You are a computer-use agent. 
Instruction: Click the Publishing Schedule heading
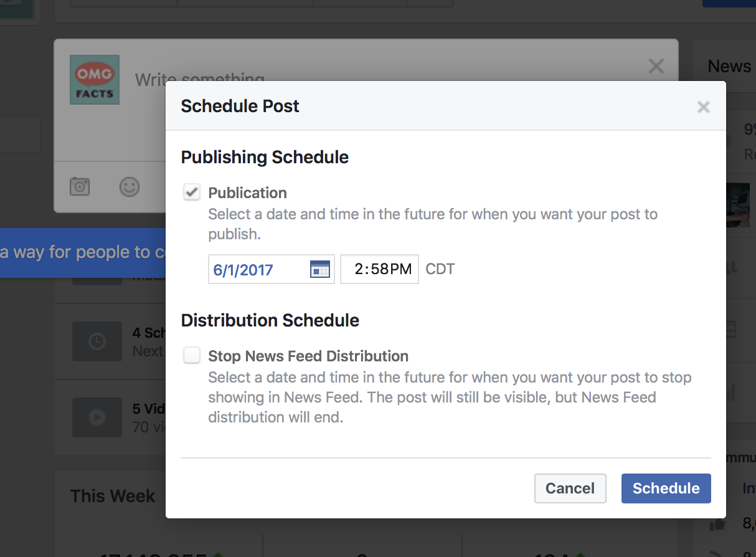265,157
